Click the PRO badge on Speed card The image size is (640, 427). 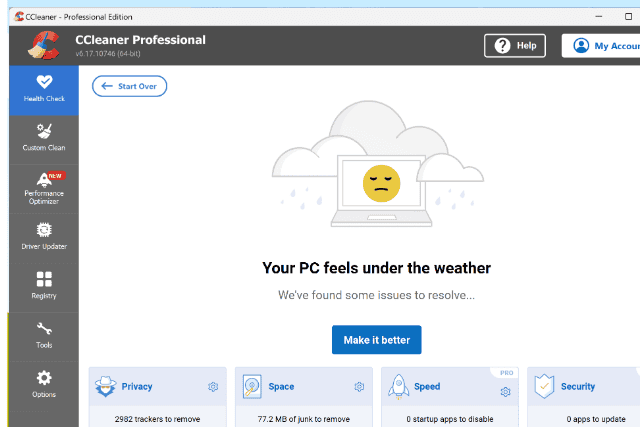click(507, 373)
